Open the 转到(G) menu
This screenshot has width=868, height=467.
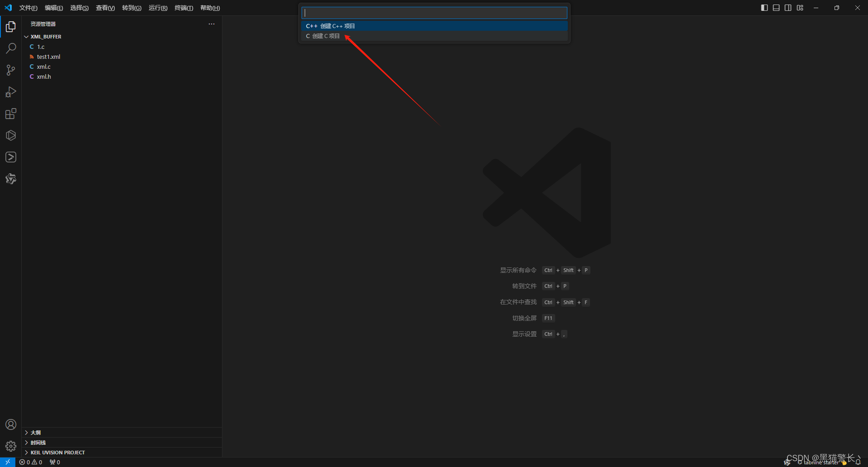point(132,8)
